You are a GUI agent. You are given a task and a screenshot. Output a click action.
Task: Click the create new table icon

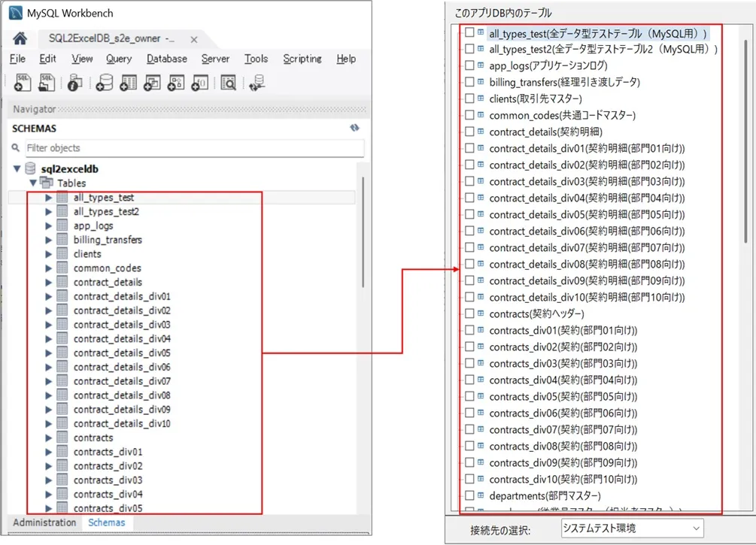point(128,83)
